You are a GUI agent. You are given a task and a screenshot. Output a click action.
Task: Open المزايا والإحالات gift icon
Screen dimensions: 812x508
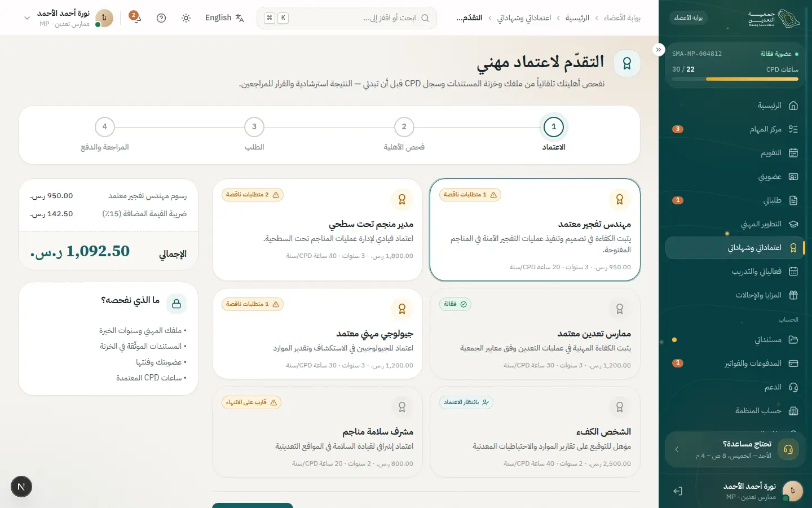pos(793,295)
